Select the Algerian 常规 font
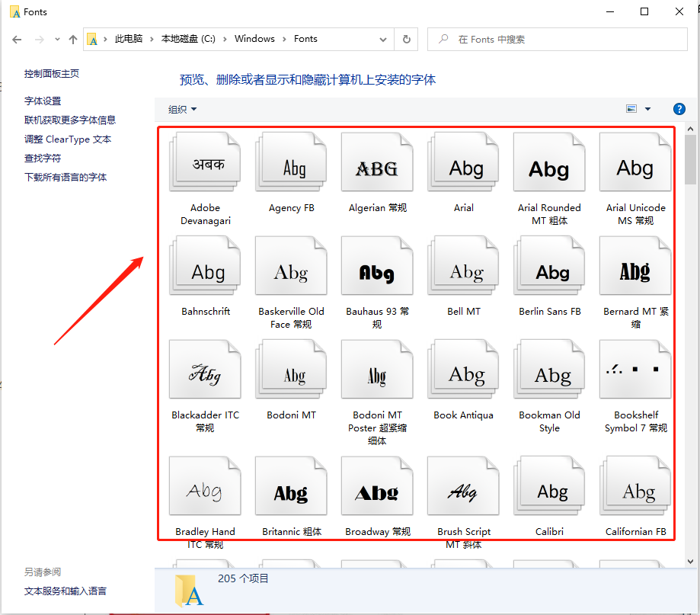The width and height of the screenshot is (700, 615). [377, 162]
